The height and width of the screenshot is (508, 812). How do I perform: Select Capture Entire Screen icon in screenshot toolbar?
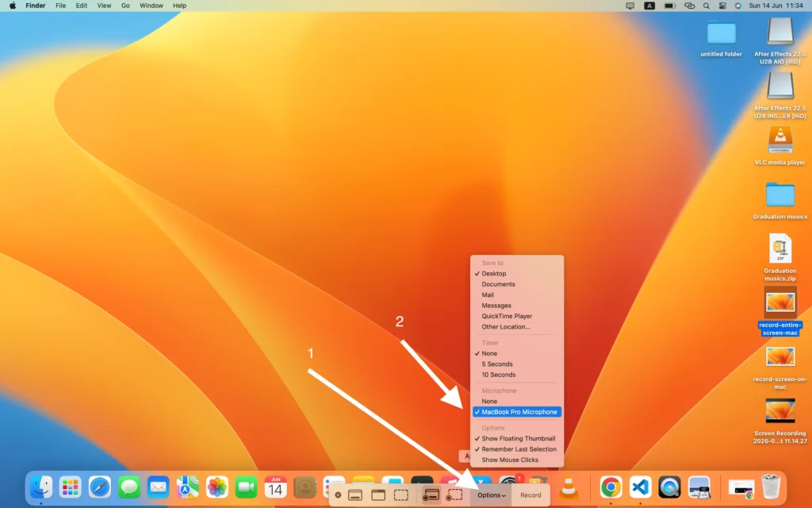[x=355, y=495]
